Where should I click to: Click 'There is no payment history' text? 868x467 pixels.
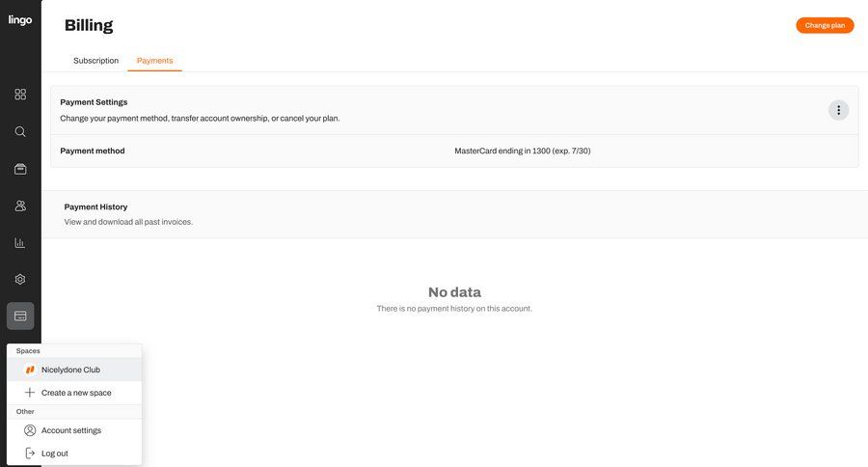tap(454, 309)
